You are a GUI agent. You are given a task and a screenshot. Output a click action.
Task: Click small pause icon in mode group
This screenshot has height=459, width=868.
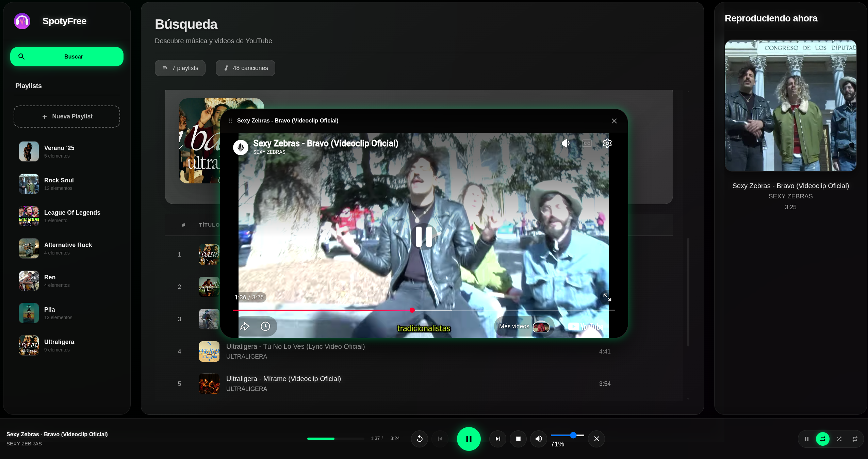806,439
